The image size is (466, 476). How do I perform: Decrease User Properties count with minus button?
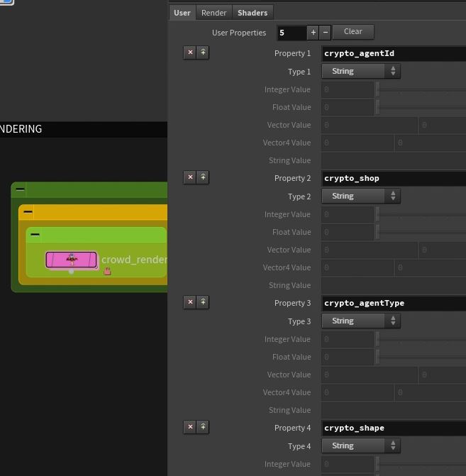tap(325, 32)
